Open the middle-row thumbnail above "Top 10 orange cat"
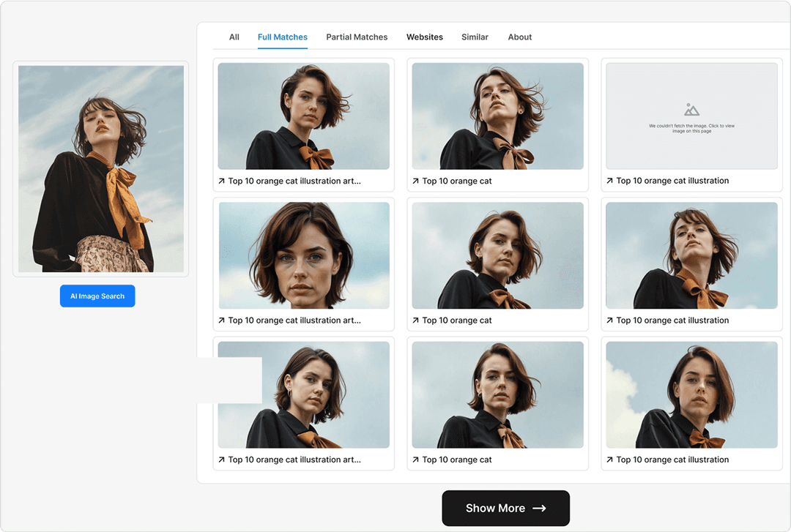The image size is (791, 532). 498,255
